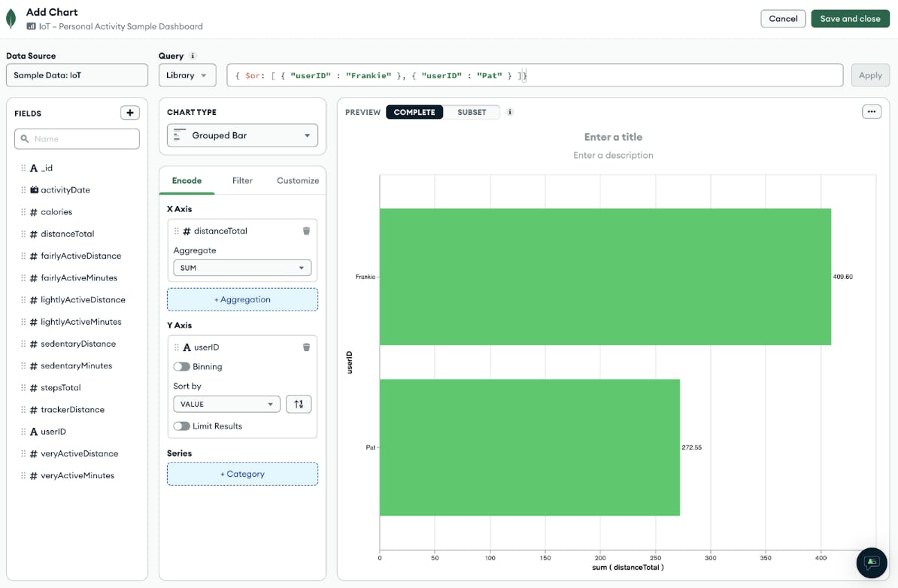Remove userID from the Y Axis
The height and width of the screenshot is (588, 898).
pyautogui.click(x=306, y=347)
